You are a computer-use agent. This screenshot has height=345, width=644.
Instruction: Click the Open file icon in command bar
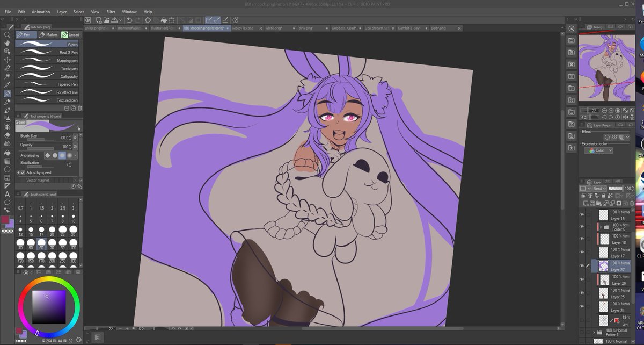(x=106, y=20)
